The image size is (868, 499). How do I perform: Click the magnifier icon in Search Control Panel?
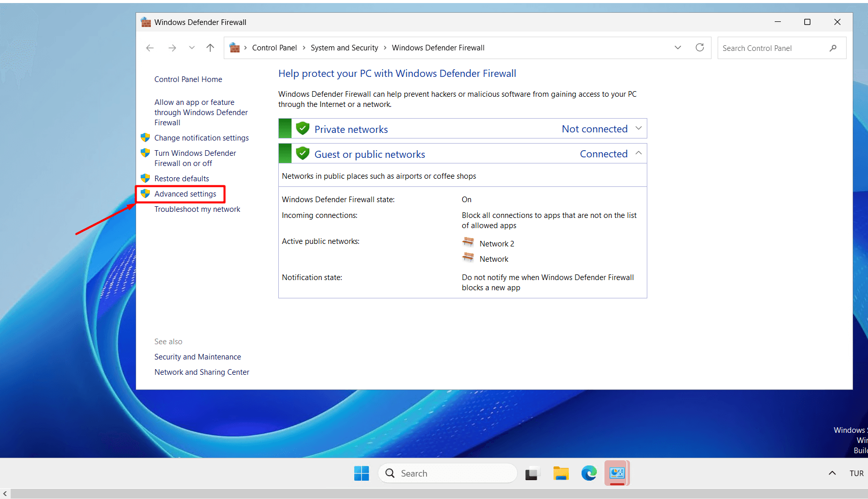pos(833,48)
